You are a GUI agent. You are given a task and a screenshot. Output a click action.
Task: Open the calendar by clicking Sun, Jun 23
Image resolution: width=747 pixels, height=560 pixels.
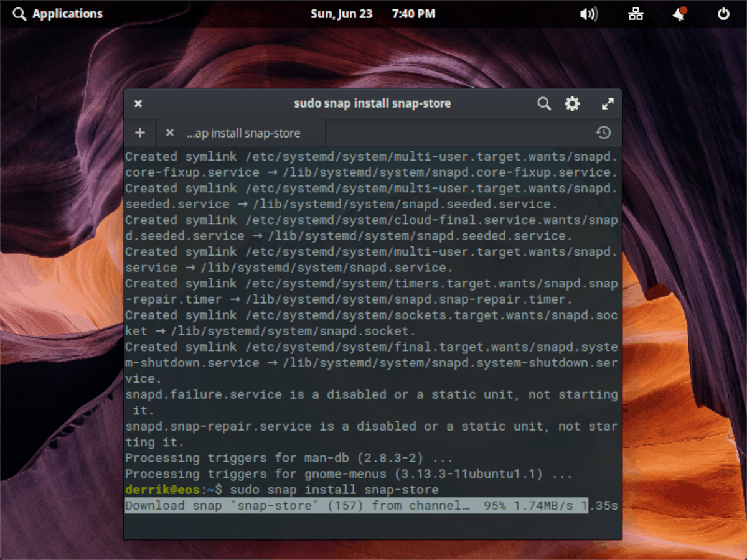tap(342, 13)
